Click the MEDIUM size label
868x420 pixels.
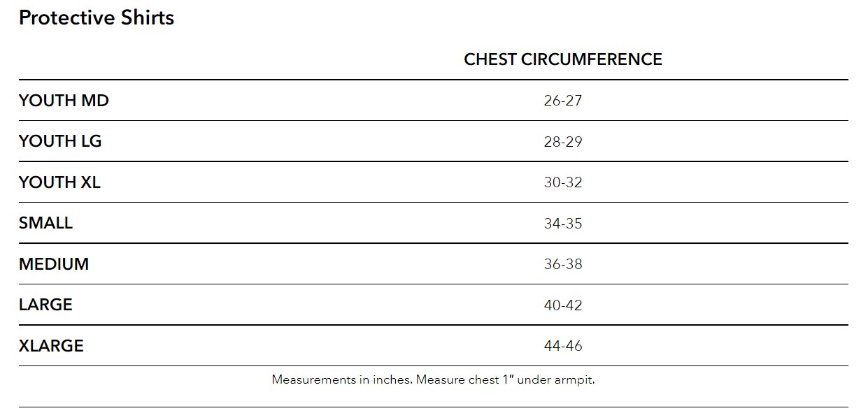tap(54, 264)
